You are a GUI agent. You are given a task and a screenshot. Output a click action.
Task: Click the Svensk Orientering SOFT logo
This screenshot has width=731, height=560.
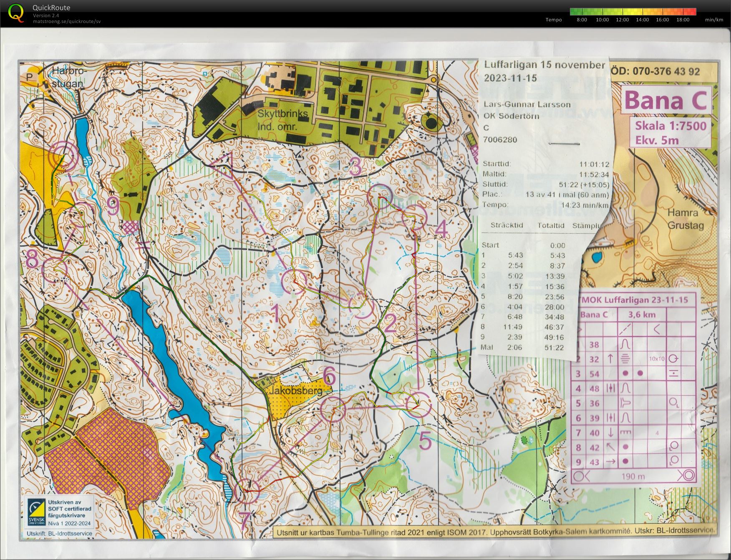click(x=36, y=513)
